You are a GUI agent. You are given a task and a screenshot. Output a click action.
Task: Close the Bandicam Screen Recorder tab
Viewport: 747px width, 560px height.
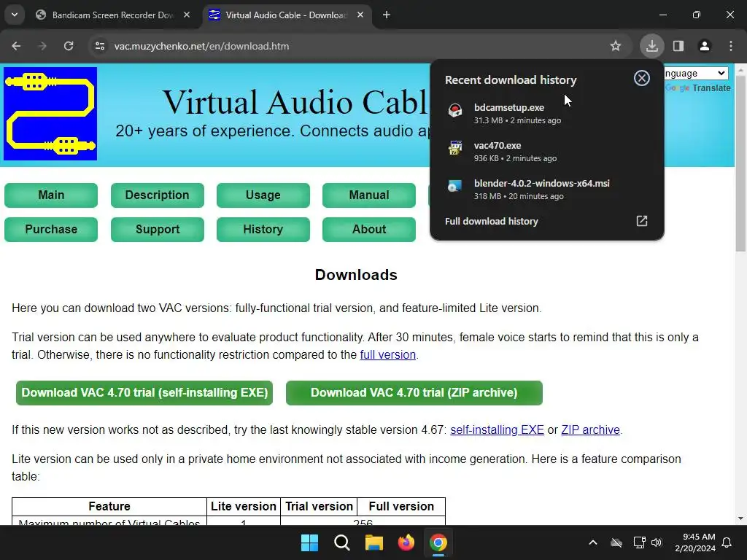[x=187, y=15]
